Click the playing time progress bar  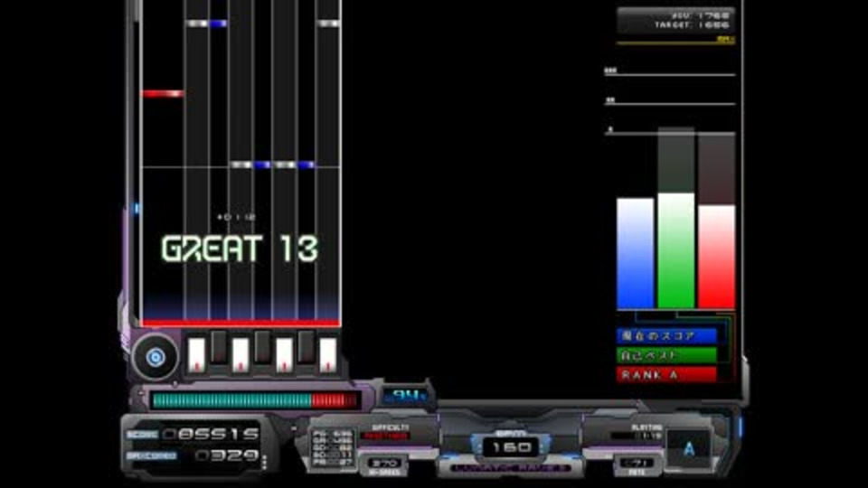tap(636, 436)
